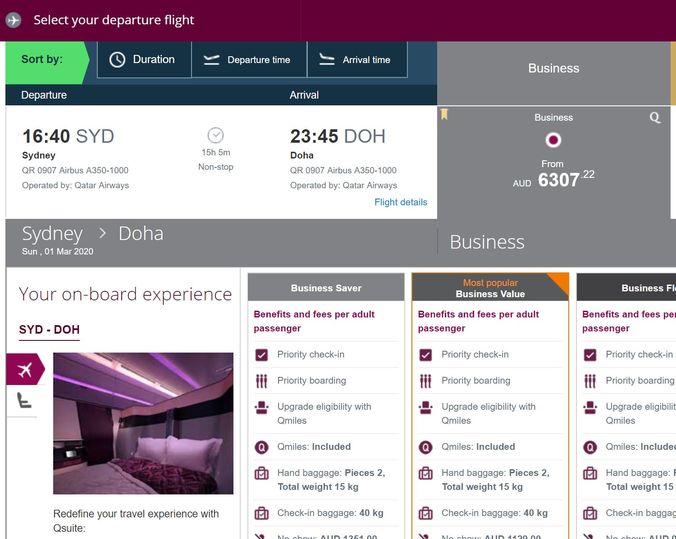Click 'Sun, 01 Mar 2020' date text
The width and height of the screenshot is (676, 539).
(x=57, y=251)
